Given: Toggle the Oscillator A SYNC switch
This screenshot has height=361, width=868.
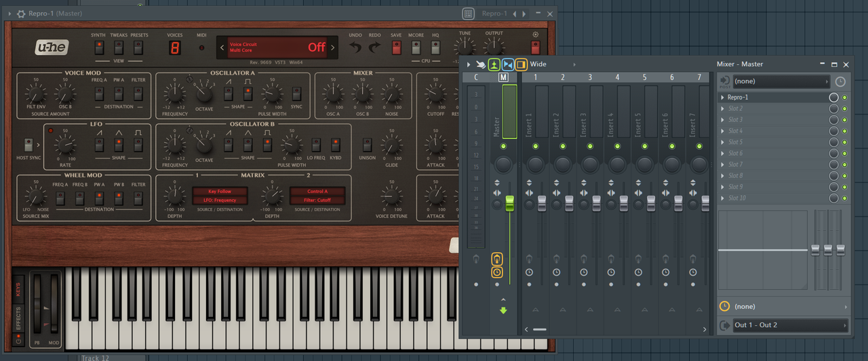Looking at the screenshot, I should 296,93.
